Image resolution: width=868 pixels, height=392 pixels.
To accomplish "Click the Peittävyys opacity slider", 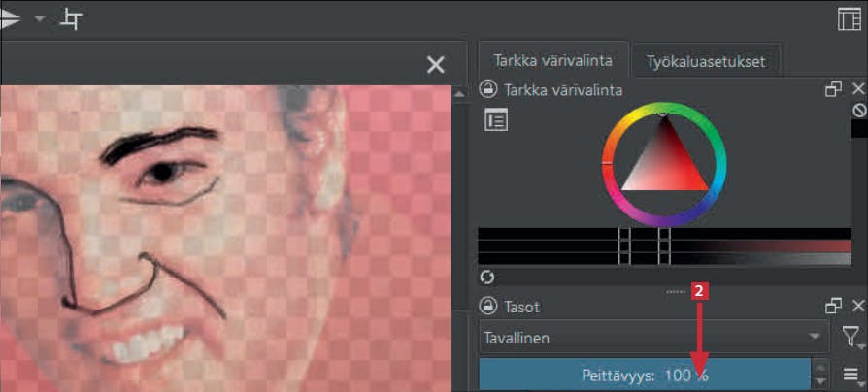I will [x=645, y=375].
